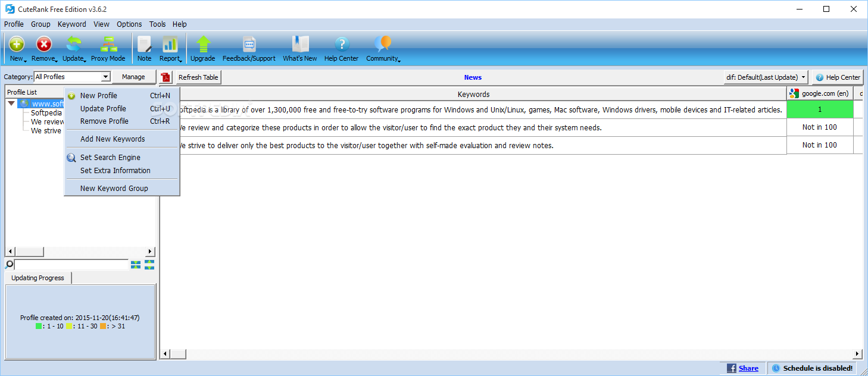Click the Facebook icon in the status bar
Screen dimensions: 868x376
pos(732,368)
